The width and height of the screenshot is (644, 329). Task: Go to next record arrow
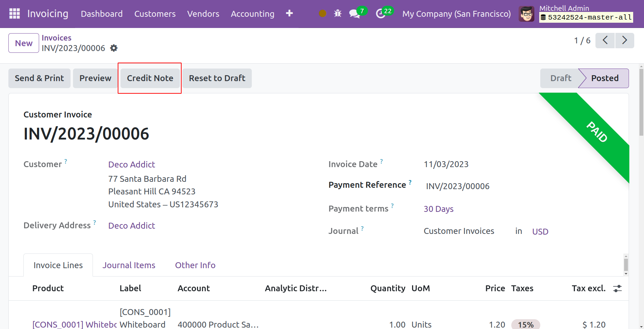click(624, 41)
